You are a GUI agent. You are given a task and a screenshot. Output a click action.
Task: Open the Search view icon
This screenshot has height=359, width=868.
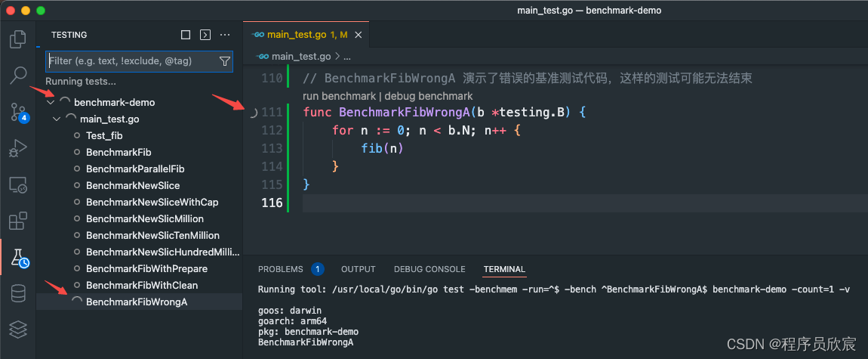(x=17, y=76)
